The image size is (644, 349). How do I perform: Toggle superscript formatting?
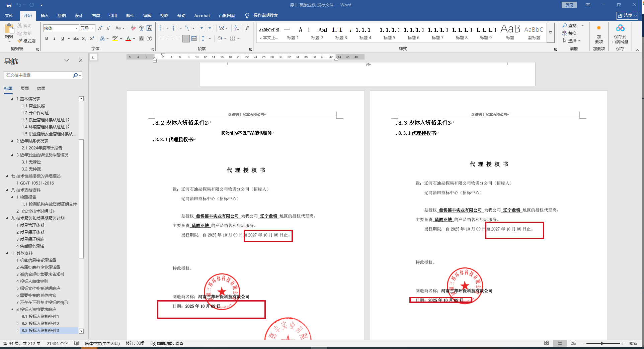point(92,38)
